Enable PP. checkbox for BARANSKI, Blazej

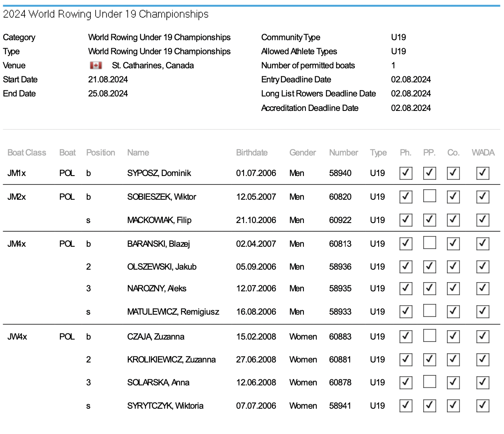click(x=430, y=243)
